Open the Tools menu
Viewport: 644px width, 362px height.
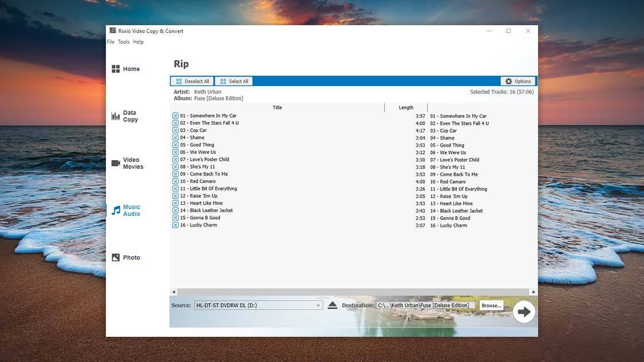point(124,42)
